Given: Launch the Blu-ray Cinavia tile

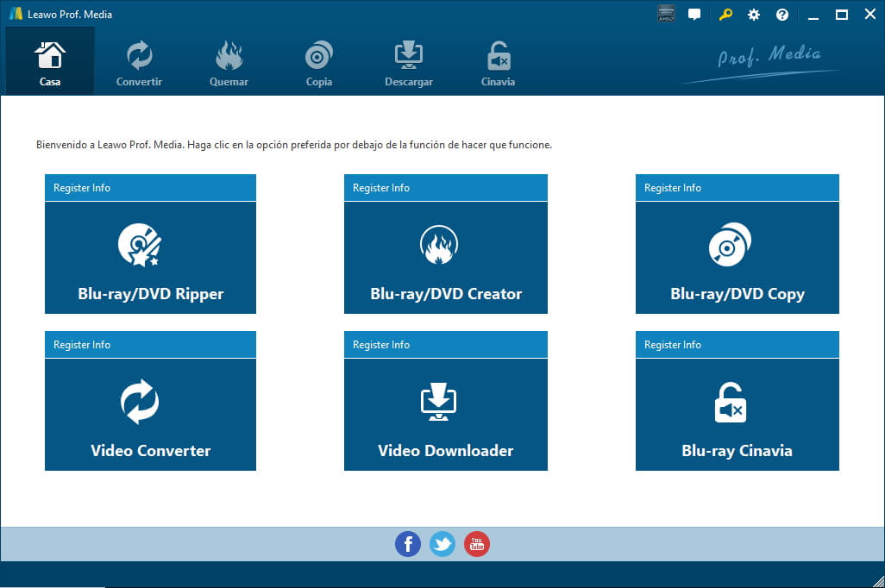Looking at the screenshot, I should pos(737,415).
